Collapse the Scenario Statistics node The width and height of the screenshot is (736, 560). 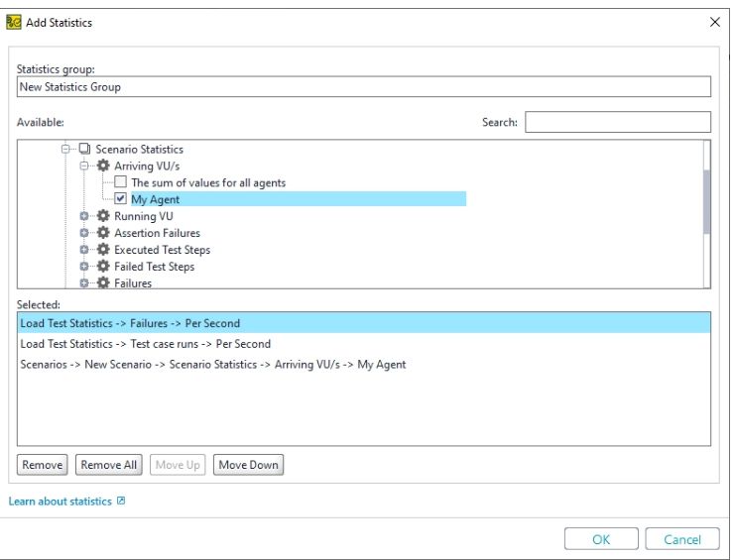pos(65,149)
